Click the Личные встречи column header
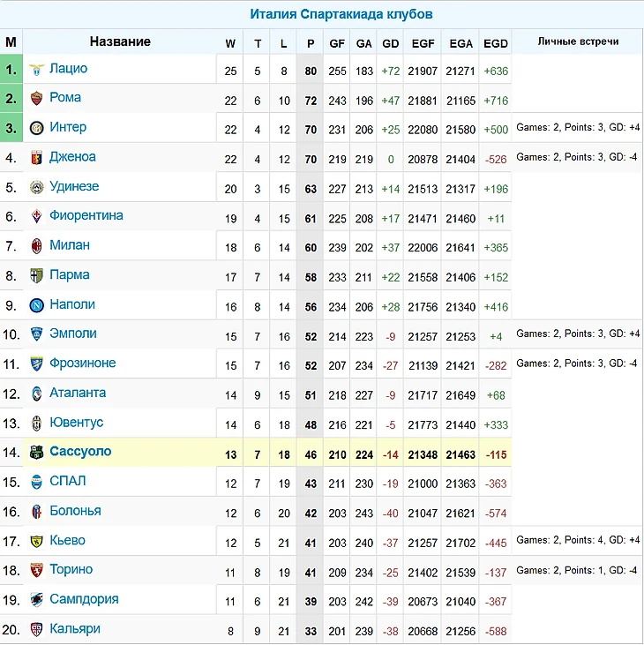The image size is (644, 645). tap(578, 41)
